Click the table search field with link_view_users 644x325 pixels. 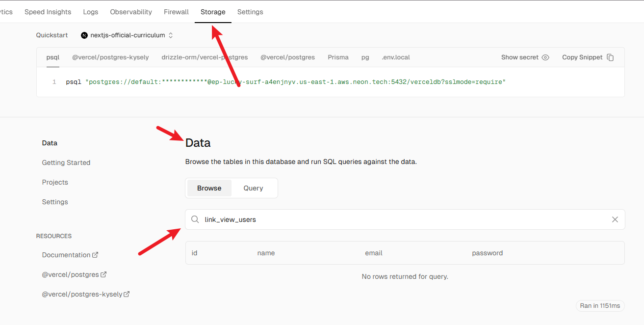click(x=405, y=219)
